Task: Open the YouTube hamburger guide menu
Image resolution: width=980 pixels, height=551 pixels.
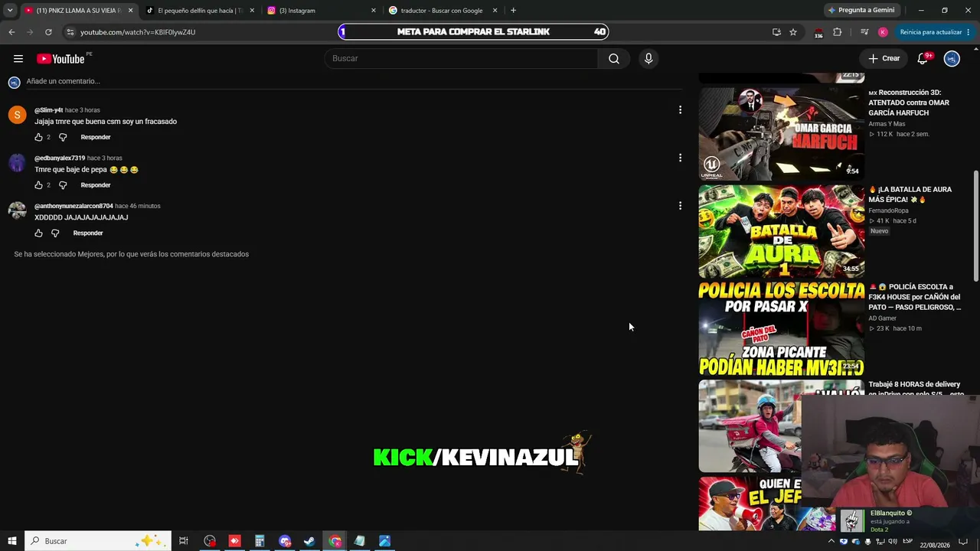Action: pos(18,59)
